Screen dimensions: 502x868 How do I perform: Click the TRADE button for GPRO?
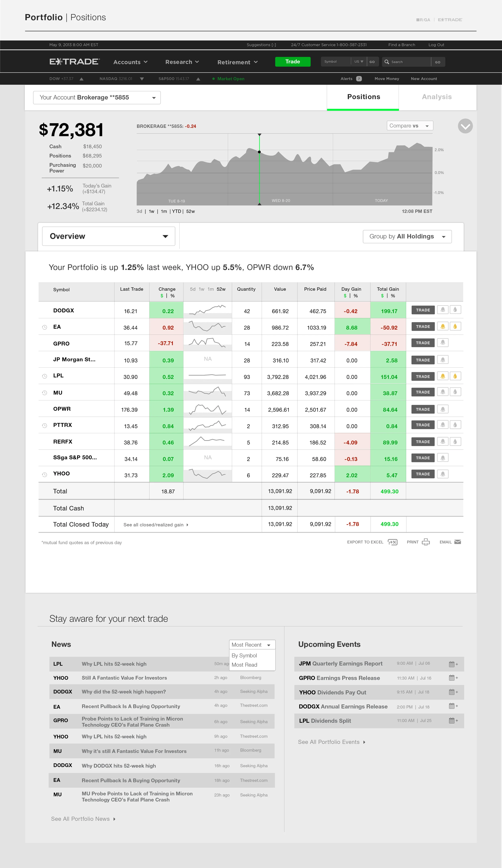point(423,343)
